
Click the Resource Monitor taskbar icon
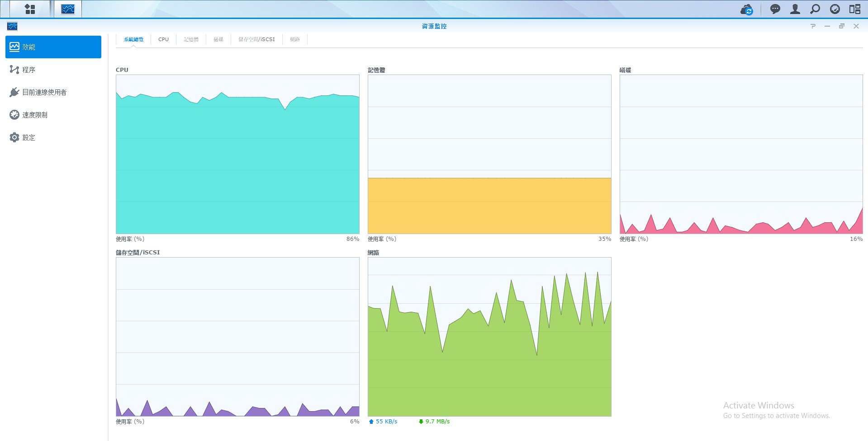(68, 9)
